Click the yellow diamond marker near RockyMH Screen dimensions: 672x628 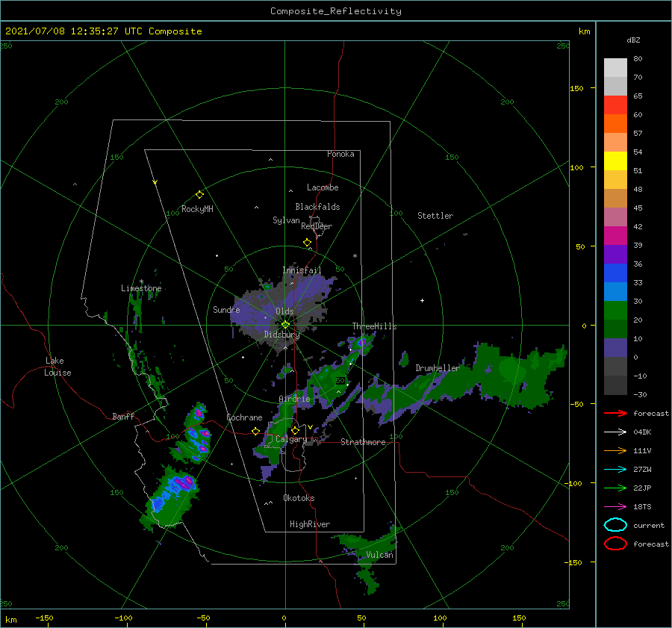pyautogui.click(x=199, y=195)
